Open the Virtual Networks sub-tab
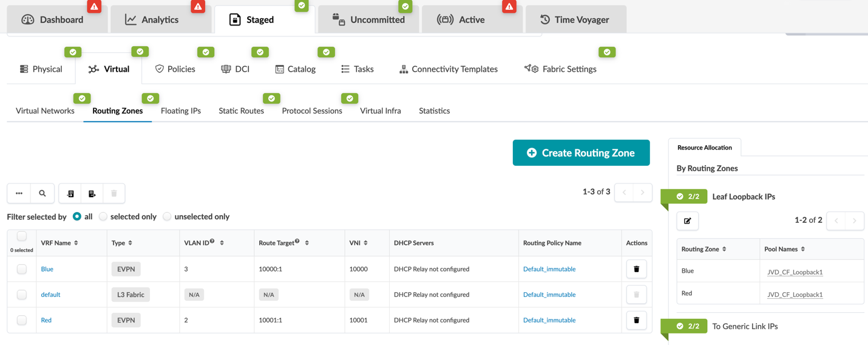Screen dimensions: 868x345 tap(45, 111)
